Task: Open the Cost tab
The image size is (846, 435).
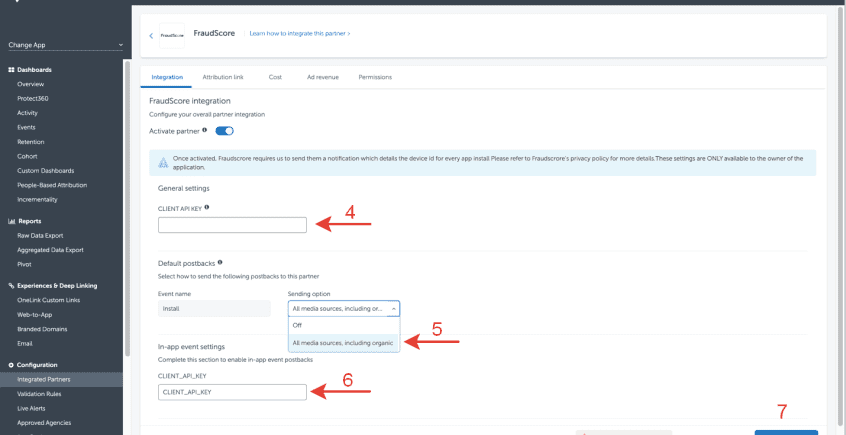Action: (x=275, y=77)
